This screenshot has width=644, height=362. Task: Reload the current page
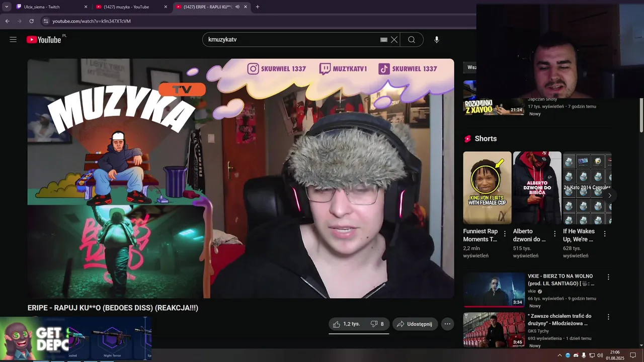coord(31,21)
